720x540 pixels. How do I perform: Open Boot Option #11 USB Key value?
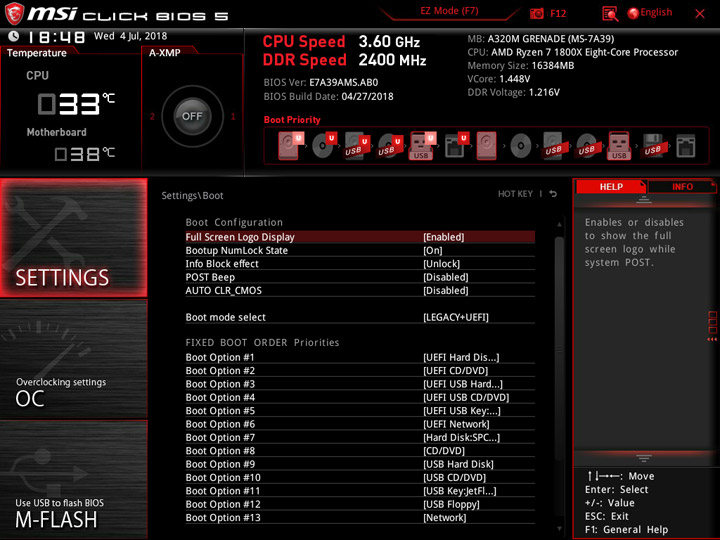(460, 490)
